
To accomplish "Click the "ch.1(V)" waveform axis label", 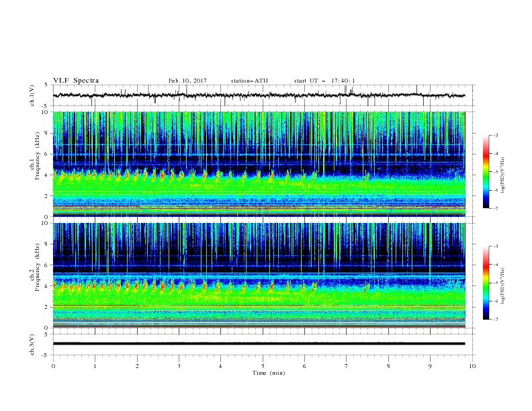I will (x=32, y=95).
